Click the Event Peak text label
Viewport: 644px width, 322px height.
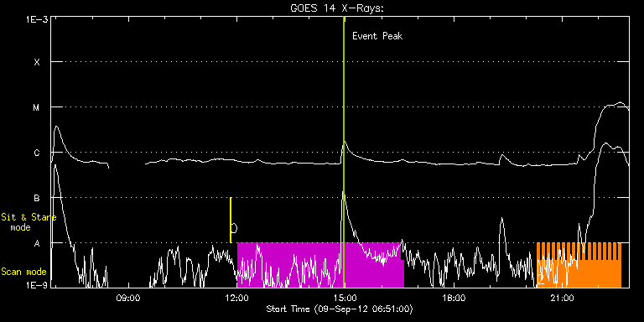(x=377, y=36)
